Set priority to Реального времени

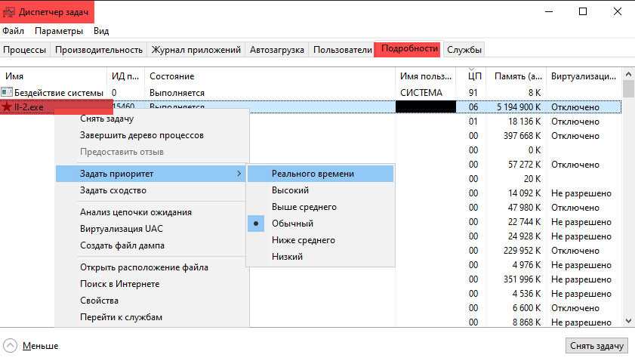coord(313,174)
